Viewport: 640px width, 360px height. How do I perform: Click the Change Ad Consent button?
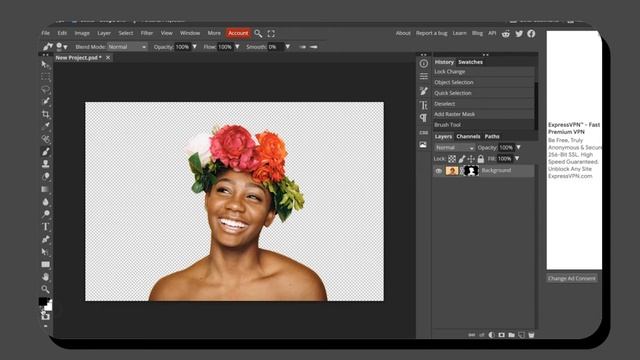pyautogui.click(x=571, y=278)
